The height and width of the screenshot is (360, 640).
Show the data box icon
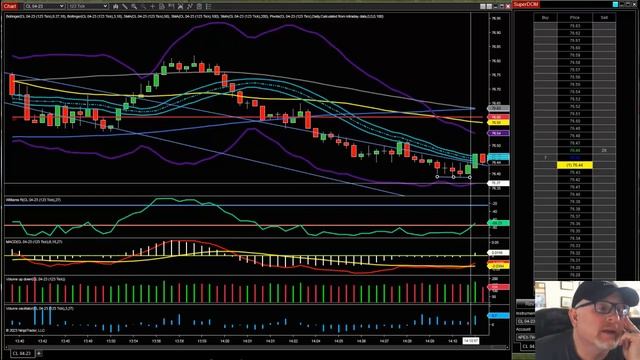tap(162, 7)
